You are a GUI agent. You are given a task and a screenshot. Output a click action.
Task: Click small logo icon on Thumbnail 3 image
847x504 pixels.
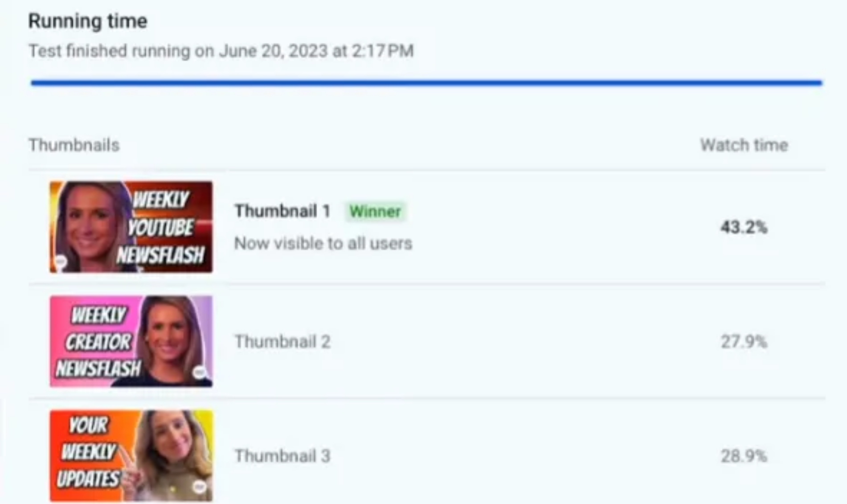point(199,487)
